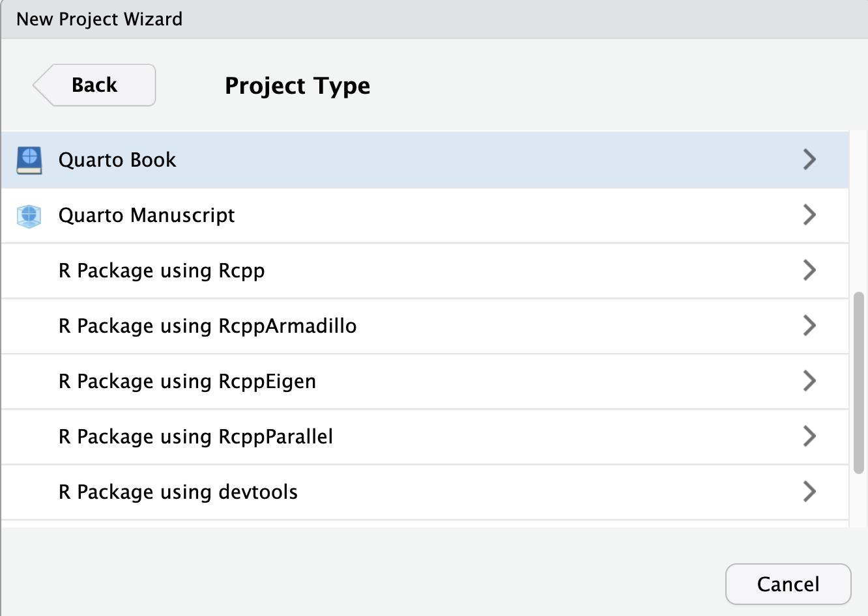Click the project list vertical scrollbar thumb

[x=858, y=383]
